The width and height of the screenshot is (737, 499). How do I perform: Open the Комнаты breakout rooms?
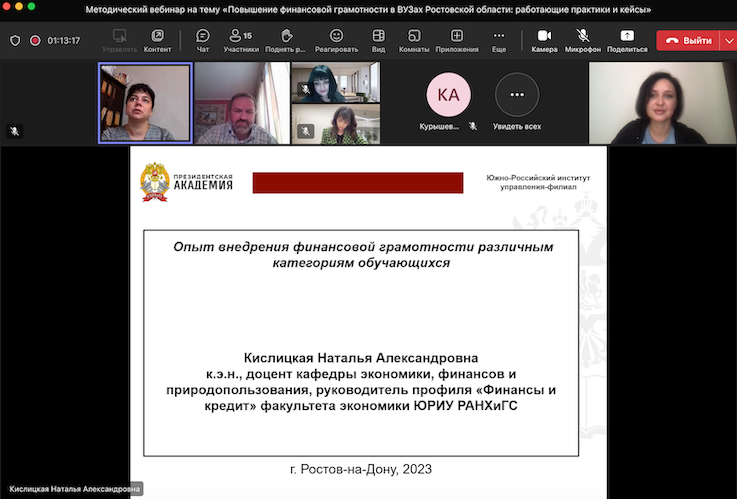click(x=414, y=40)
